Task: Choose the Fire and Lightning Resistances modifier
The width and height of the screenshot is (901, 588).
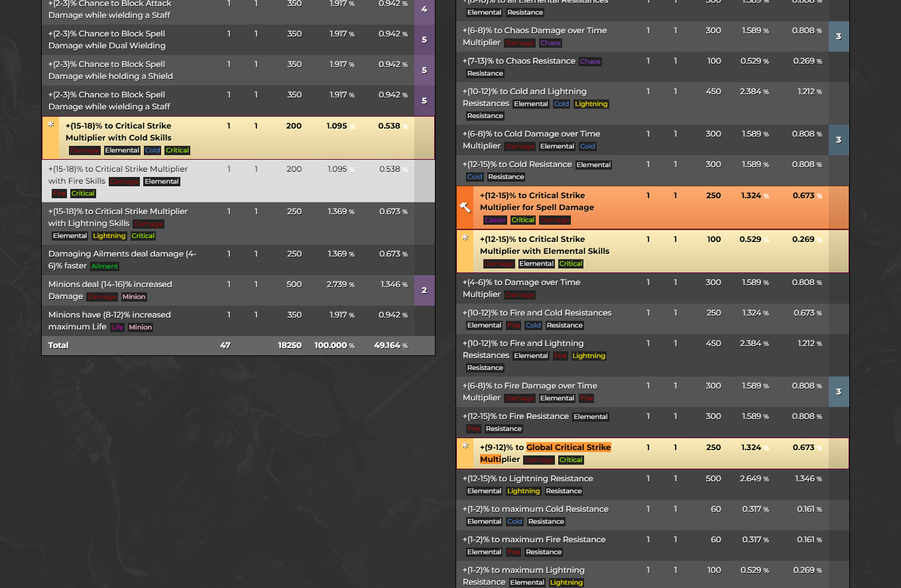Action: click(x=652, y=355)
